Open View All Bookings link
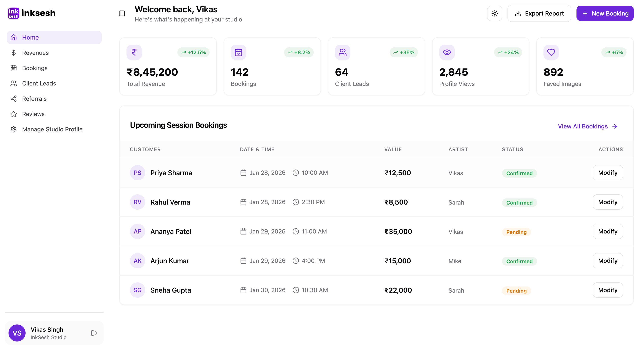644x350 pixels. pyautogui.click(x=587, y=126)
